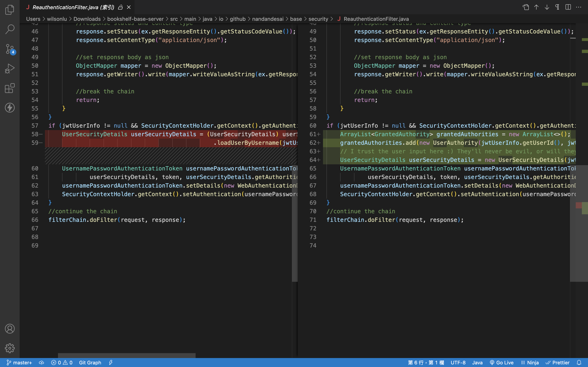Image resolution: width=588 pixels, height=367 pixels.
Task: Open the Run and Debug view
Action: 10,69
